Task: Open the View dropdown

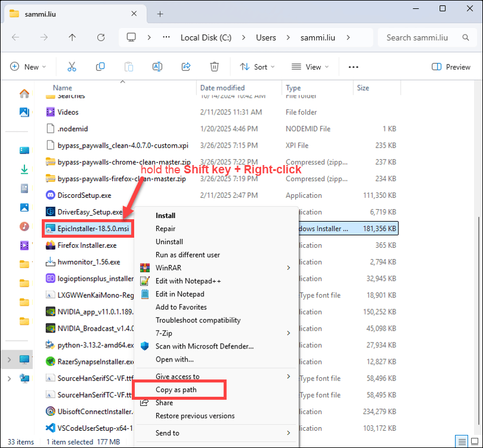Action: [310, 67]
